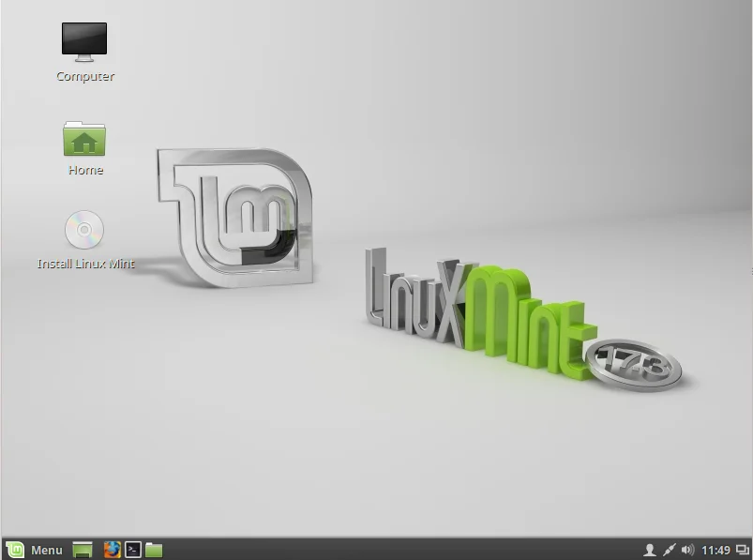This screenshot has height=560, width=753.
Task: Select the Home icon label text
Action: [x=85, y=170]
